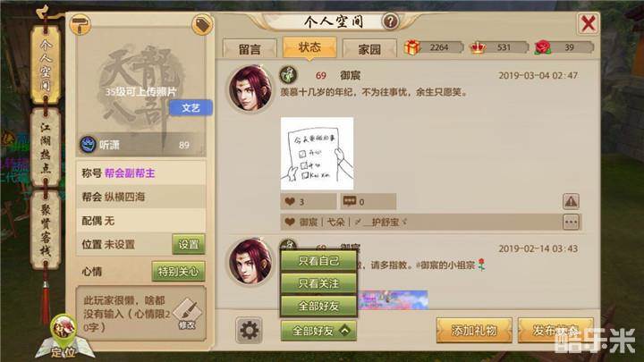The height and width of the screenshot is (362, 644).
Task: Open the three-dot more options button
Action: click(x=571, y=222)
